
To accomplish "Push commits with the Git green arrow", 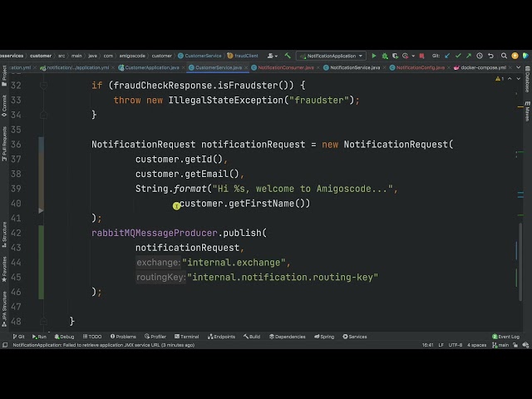I will point(469,56).
